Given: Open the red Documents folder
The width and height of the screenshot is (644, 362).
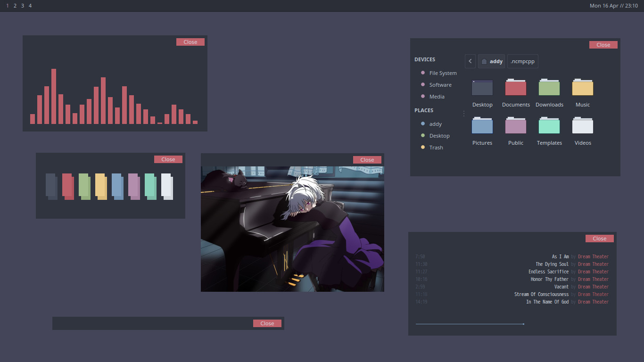Looking at the screenshot, I should pyautogui.click(x=516, y=88).
